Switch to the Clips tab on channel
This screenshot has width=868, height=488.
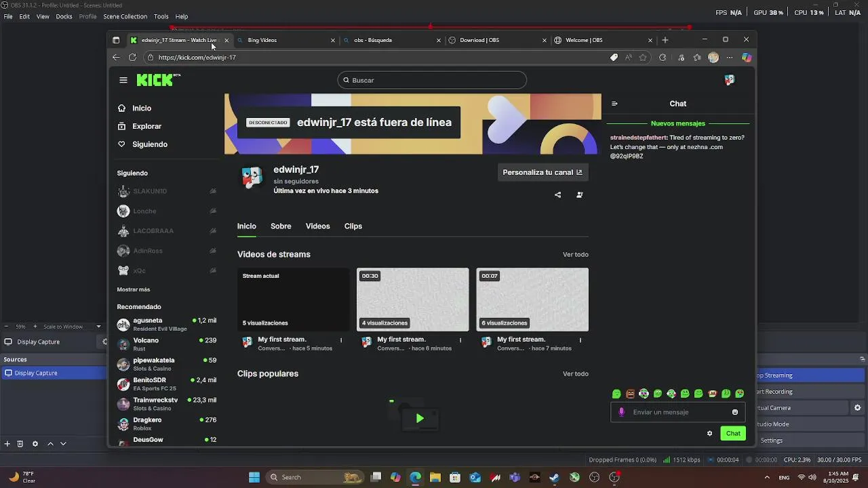(x=353, y=226)
